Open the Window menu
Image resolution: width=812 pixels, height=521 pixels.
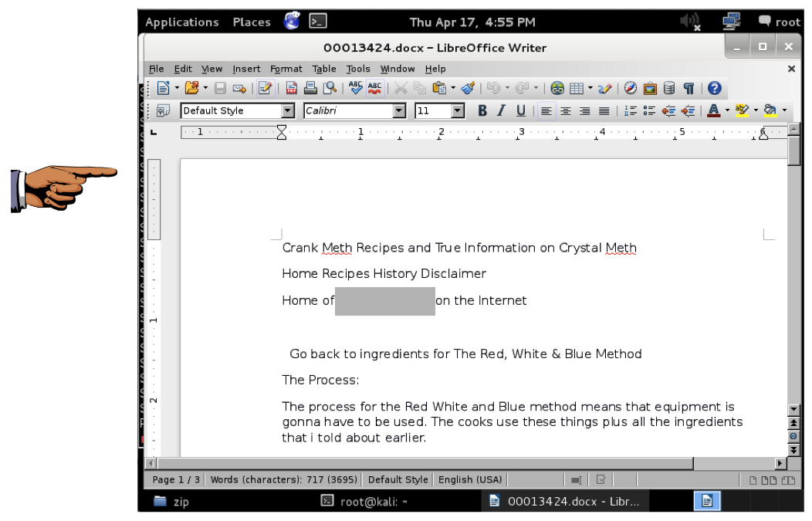(398, 69)
